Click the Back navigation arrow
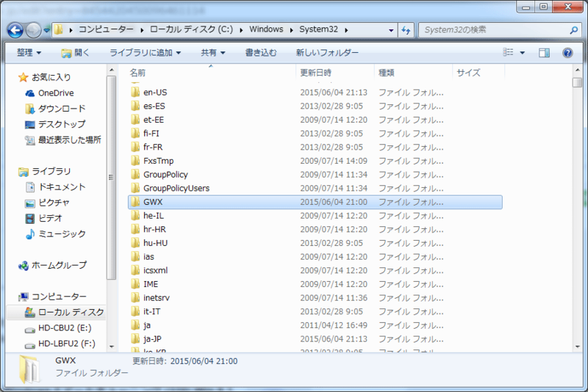 click(15, 30)
